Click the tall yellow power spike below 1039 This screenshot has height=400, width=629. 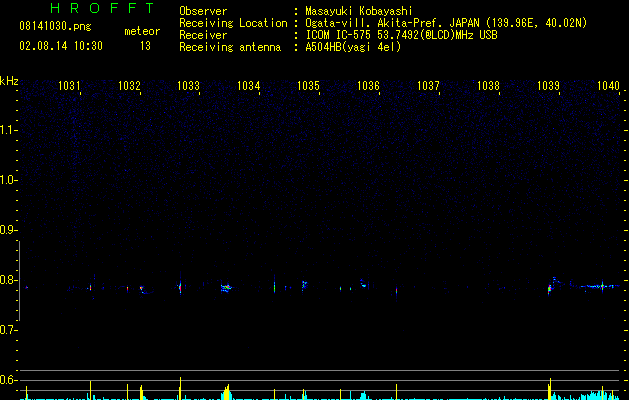pyautogui.click(x=550, y=389)
